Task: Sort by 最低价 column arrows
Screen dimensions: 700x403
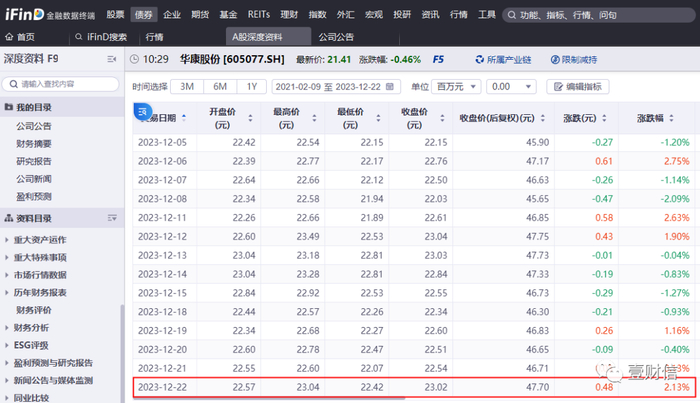Action: (x=379, y=118)
